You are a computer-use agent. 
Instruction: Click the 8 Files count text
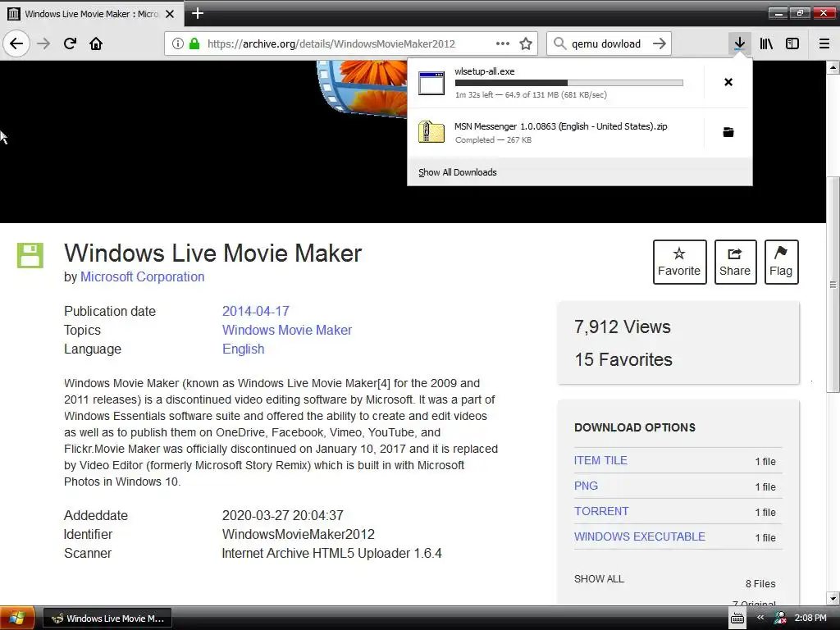point(760,583)
